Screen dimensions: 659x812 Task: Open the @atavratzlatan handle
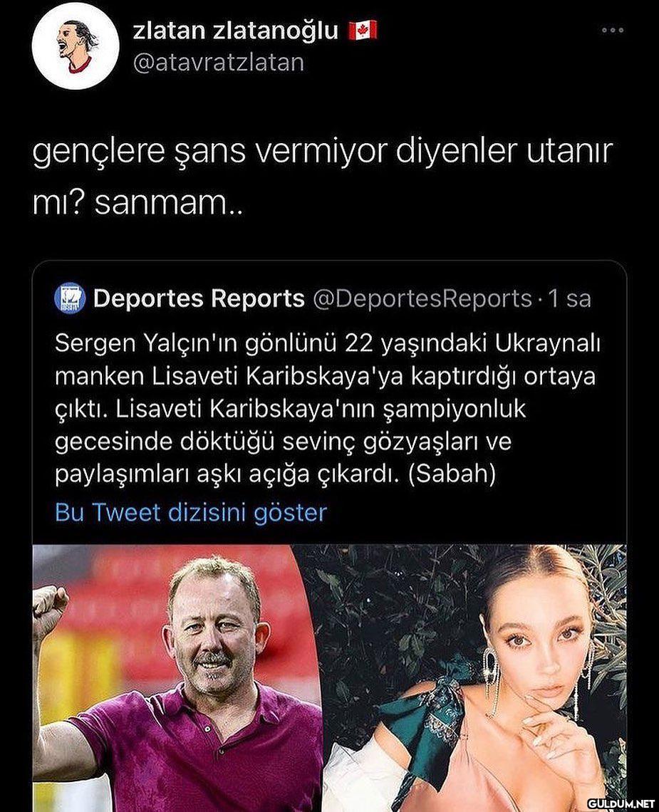[x=219, y=63]
